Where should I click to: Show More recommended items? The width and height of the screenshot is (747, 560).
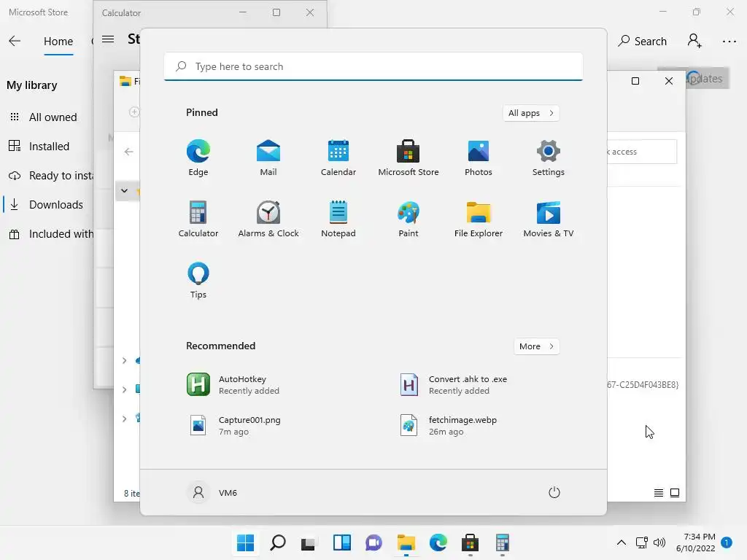[x=536, y=346]
